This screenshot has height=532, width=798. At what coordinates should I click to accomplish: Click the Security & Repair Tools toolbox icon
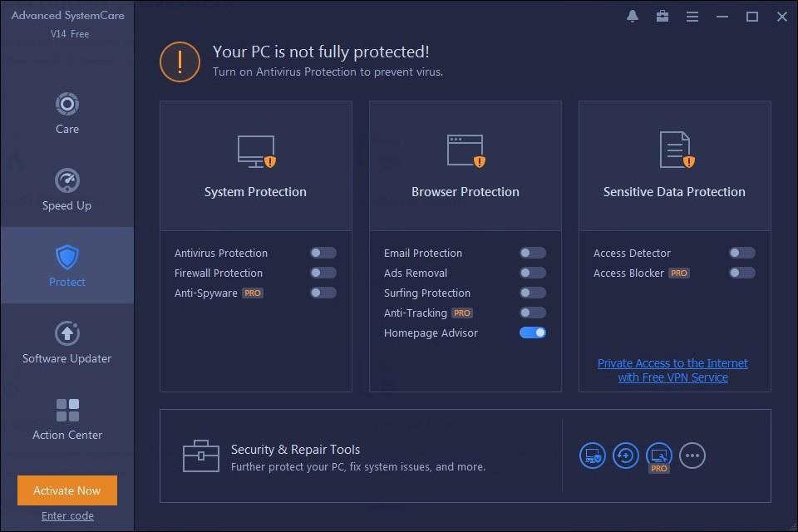click(201, 456)
